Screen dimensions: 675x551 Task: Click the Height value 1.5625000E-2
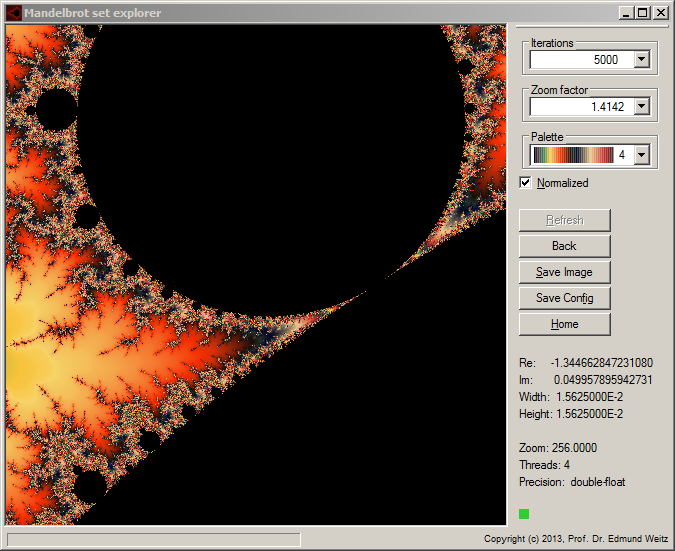[589, 414]
